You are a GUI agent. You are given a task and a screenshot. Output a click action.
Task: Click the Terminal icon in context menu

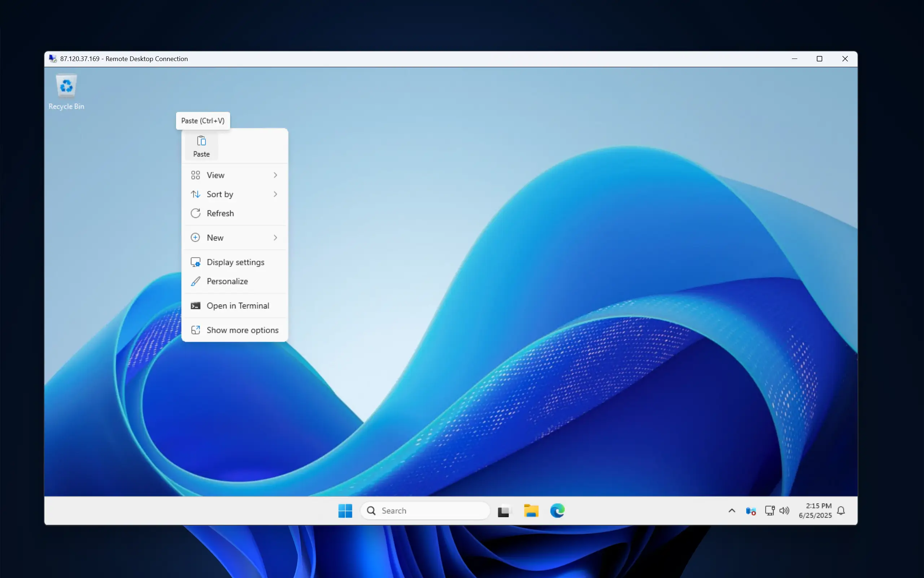pos(196,306)
